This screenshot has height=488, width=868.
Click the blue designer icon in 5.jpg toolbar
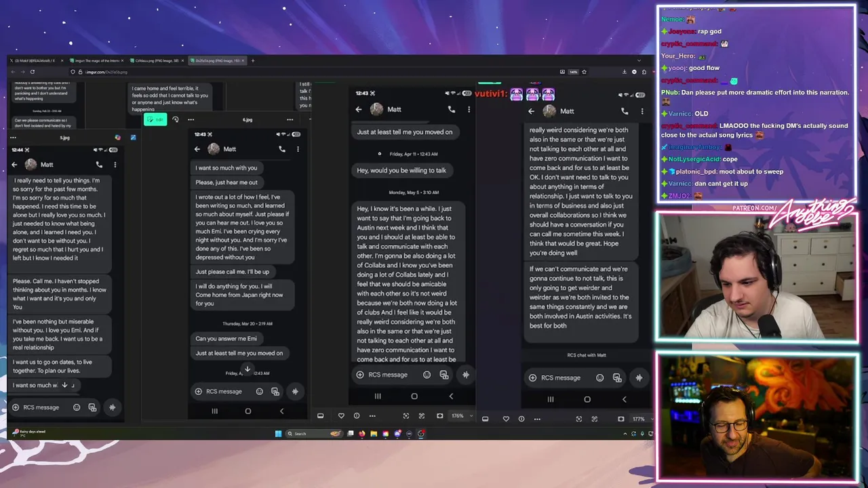pyautogui.click(x=133, y=138)
